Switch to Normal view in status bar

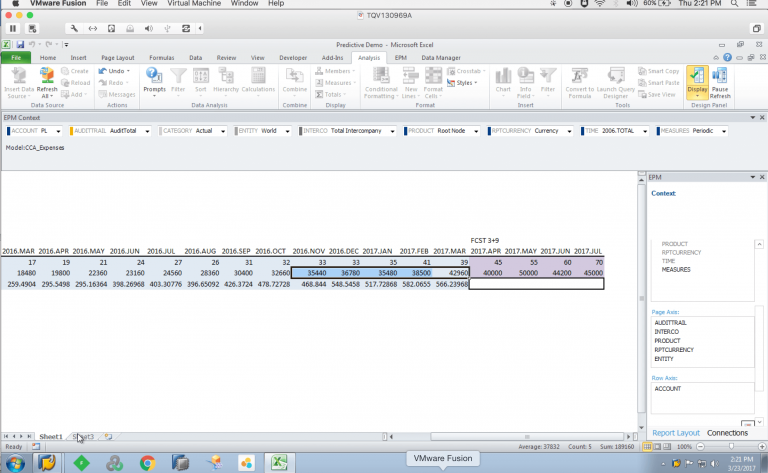(648, 447)
